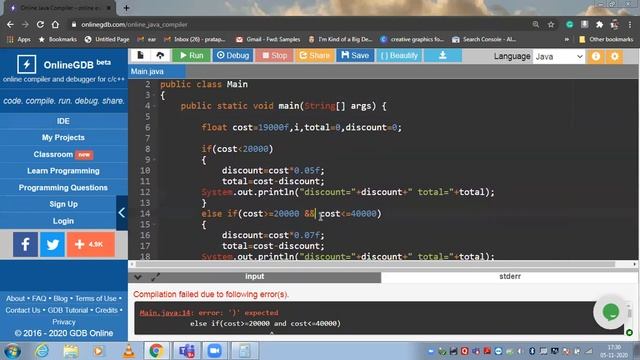
Task: Run the Java program
Action: tap(191, 55)
